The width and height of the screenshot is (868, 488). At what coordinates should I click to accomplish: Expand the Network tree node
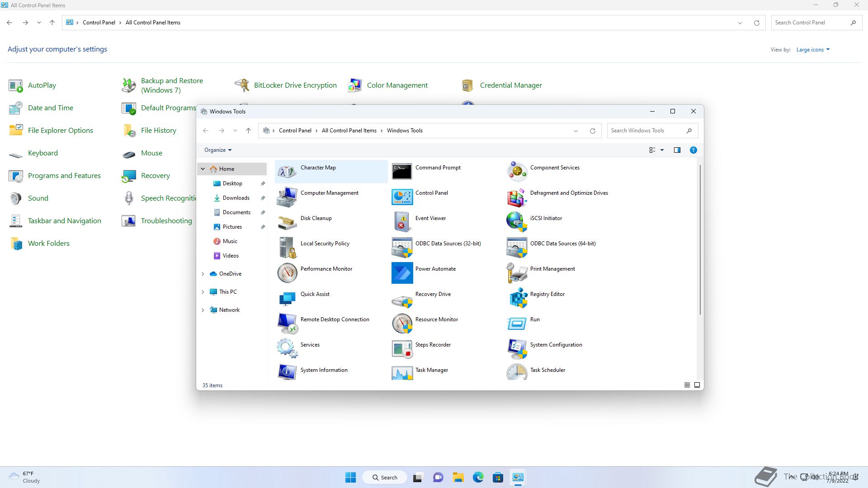point(203,310)
